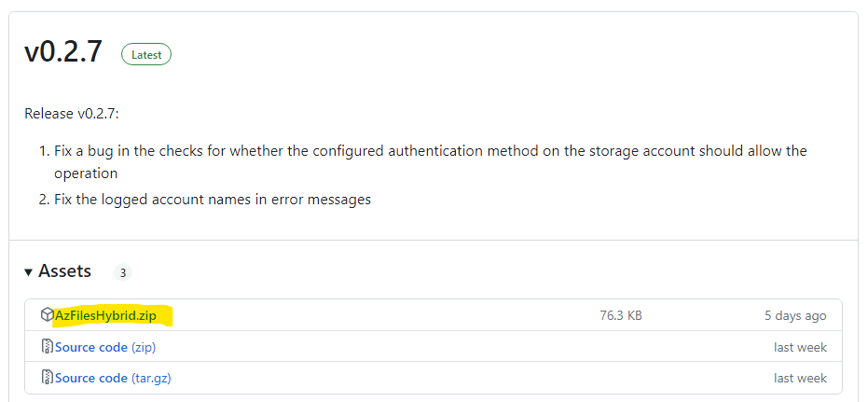Download the AzFilesHybrid.zip asset

pos(105,315)
